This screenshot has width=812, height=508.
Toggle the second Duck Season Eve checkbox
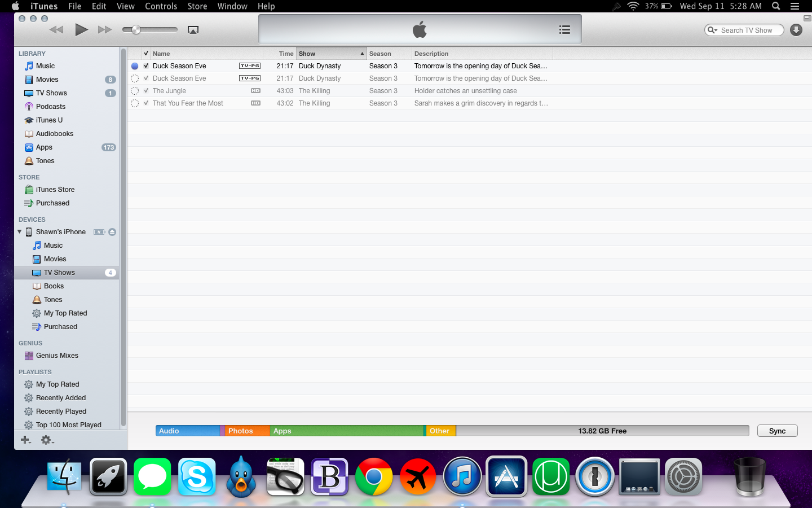pos(146,78)
